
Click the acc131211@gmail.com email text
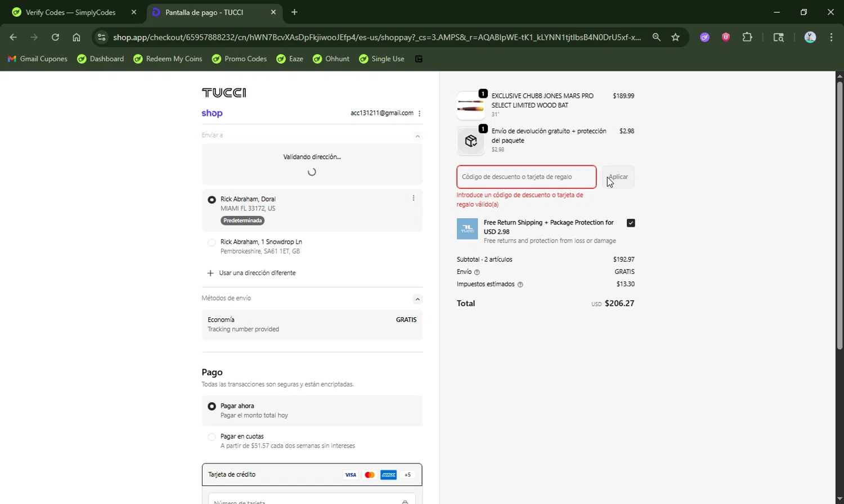381,113
